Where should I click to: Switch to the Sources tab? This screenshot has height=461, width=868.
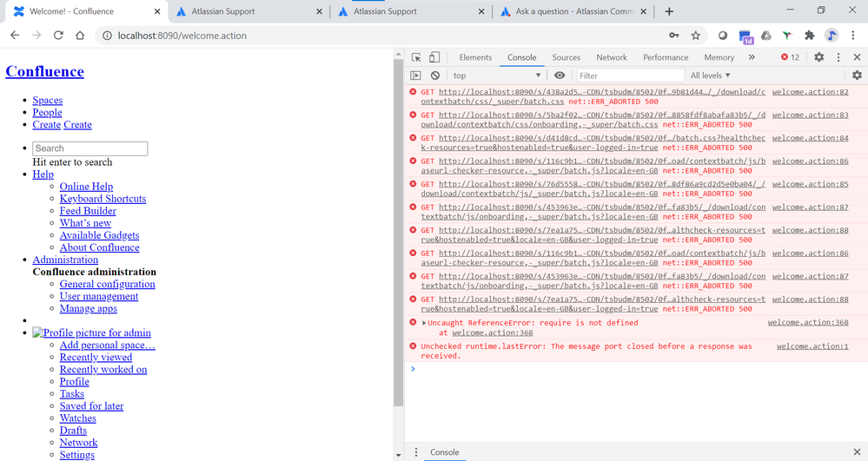(566, 57)
